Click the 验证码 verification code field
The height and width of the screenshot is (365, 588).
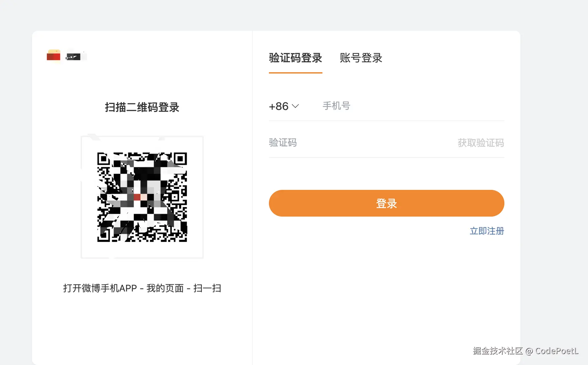tap(334, 143)
